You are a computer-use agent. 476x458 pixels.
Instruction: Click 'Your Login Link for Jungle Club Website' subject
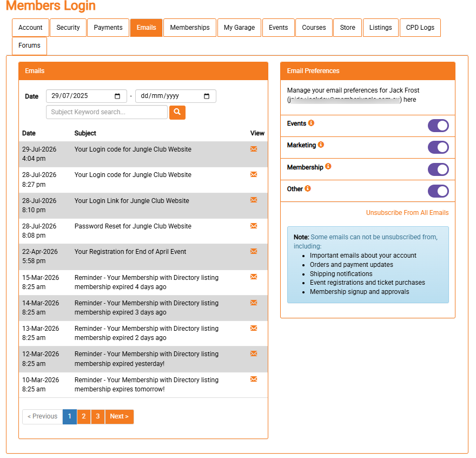(x=132, y=201)
